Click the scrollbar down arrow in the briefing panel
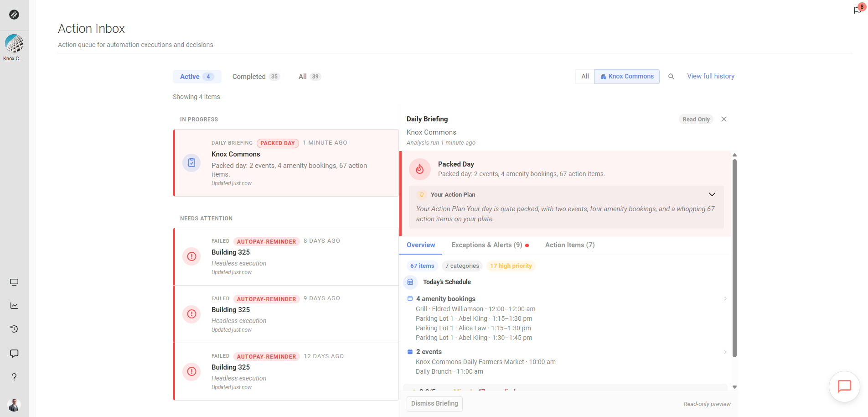868x417 pixels. pos(734,387)
